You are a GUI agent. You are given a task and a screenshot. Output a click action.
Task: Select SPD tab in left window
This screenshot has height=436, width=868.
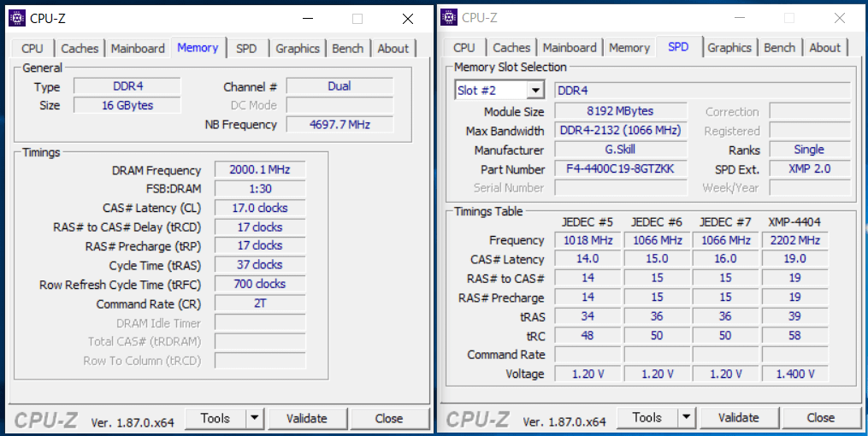tap(246, 48)
